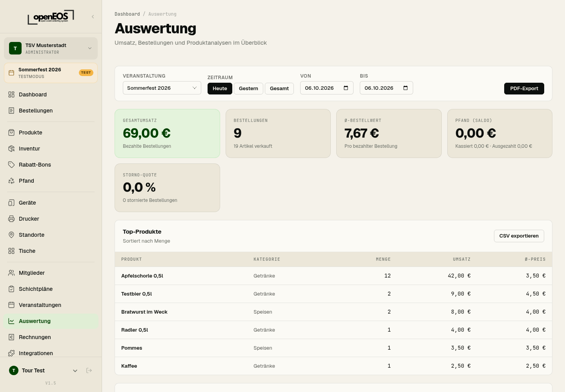Click the Umsatz column header
565x392 pixels.
[x=461, y=260]
